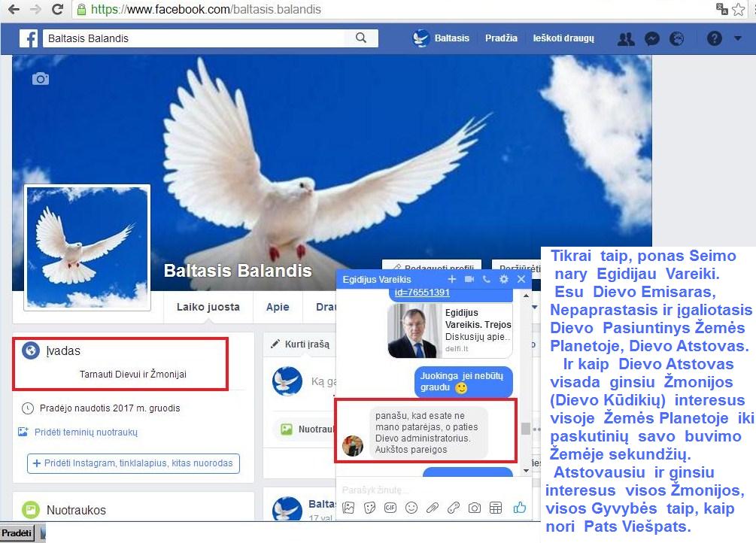
Task: Open the page translate icon in address bar
Action: point(721,9)
